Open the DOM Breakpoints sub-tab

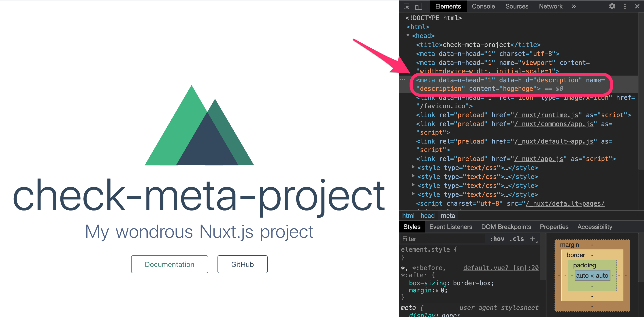tap(506, 226)
